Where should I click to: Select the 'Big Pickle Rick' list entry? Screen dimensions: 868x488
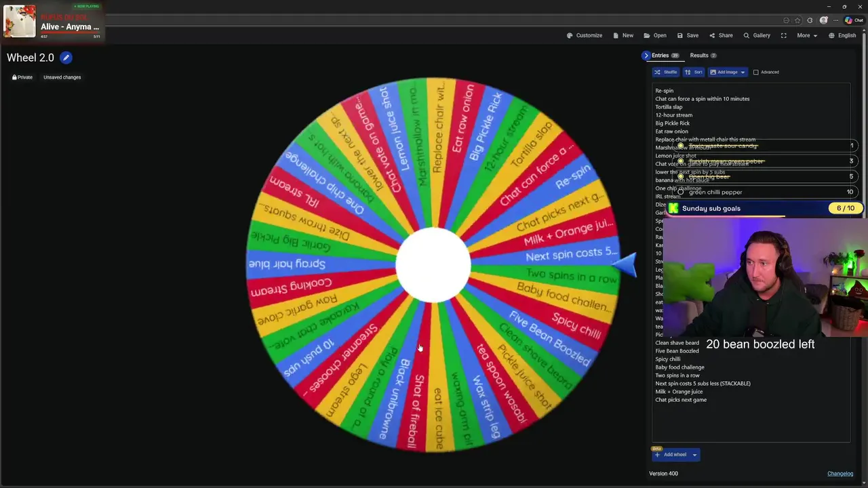pos(672,123)
